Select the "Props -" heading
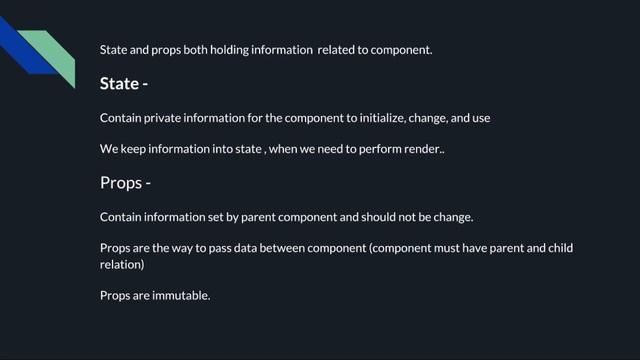The image size is (640, 360). pyautogui.click(x=125, y=183)
